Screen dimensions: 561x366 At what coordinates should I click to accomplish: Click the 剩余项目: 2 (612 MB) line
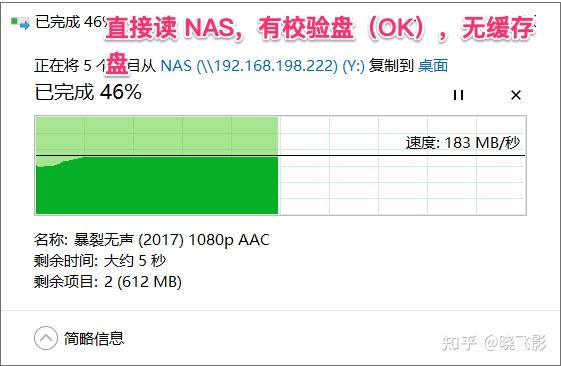108,282
